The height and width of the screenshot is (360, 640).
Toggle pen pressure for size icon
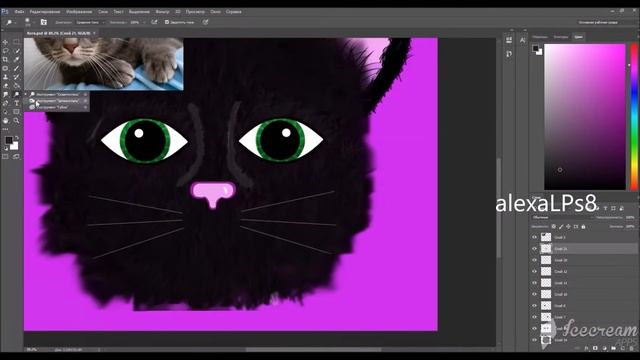coord(205,22)
